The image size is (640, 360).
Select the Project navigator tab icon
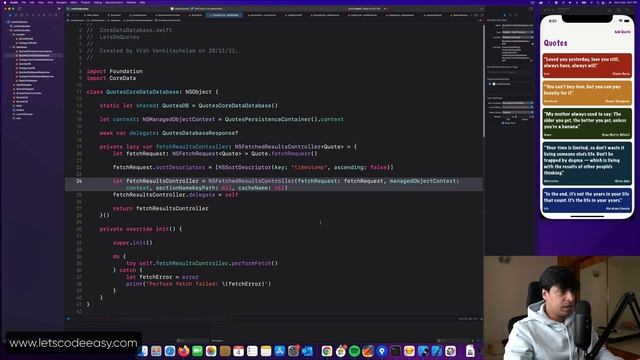pyautogui.click(x=10, y=15)
